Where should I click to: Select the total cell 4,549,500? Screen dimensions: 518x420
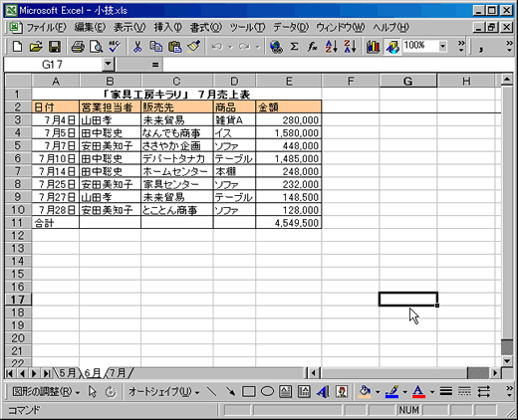(x=288, y=223)
